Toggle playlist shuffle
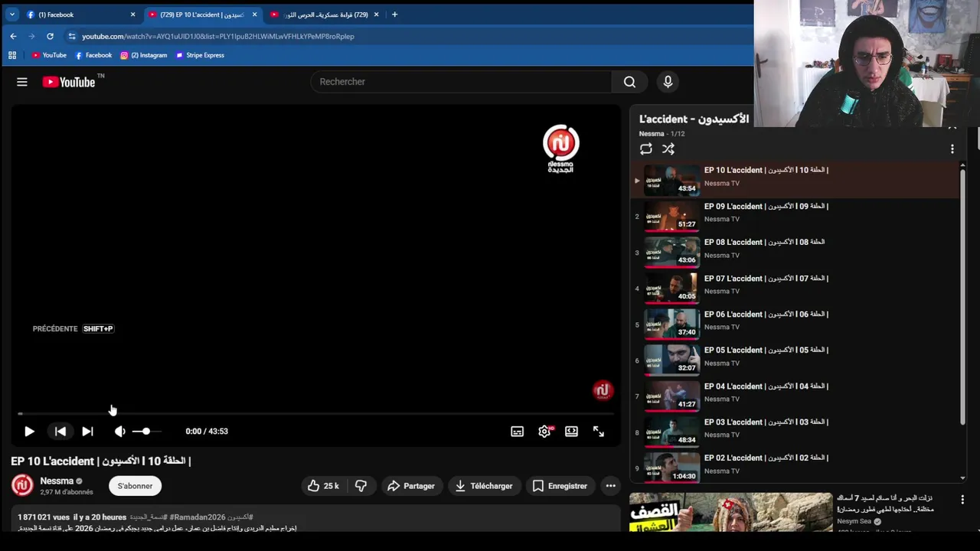The image size is (980, 551). (x=668, y=149)
